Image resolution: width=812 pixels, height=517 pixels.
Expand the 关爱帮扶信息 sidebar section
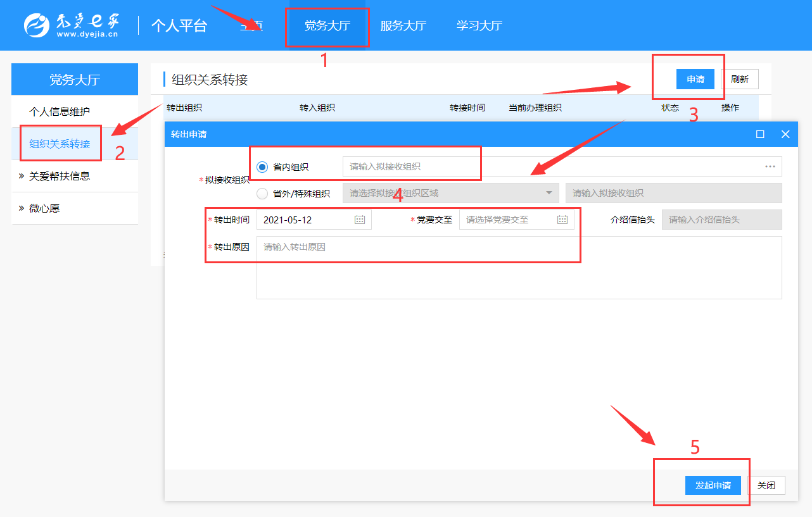pos(59,176)
